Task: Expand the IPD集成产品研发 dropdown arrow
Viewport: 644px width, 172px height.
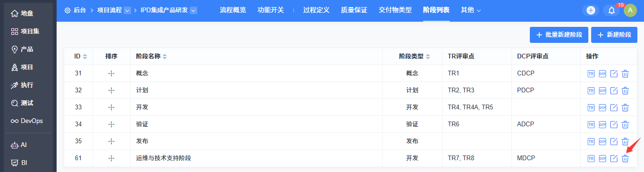Action: tap(193, 10)
